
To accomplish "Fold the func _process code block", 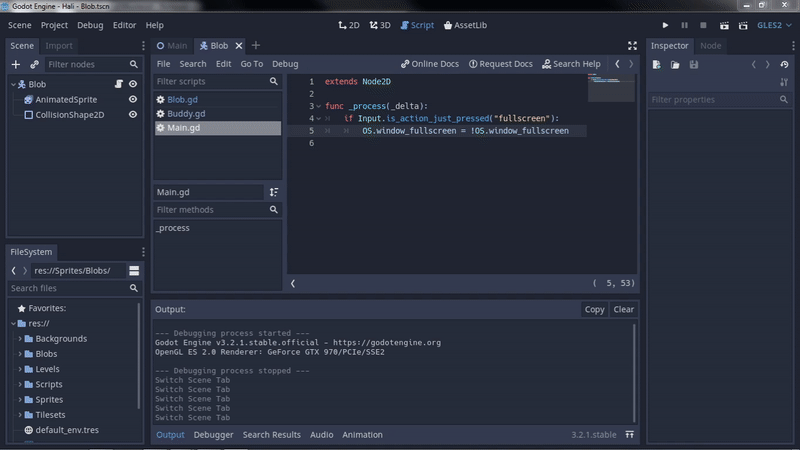I will point(318,106).
